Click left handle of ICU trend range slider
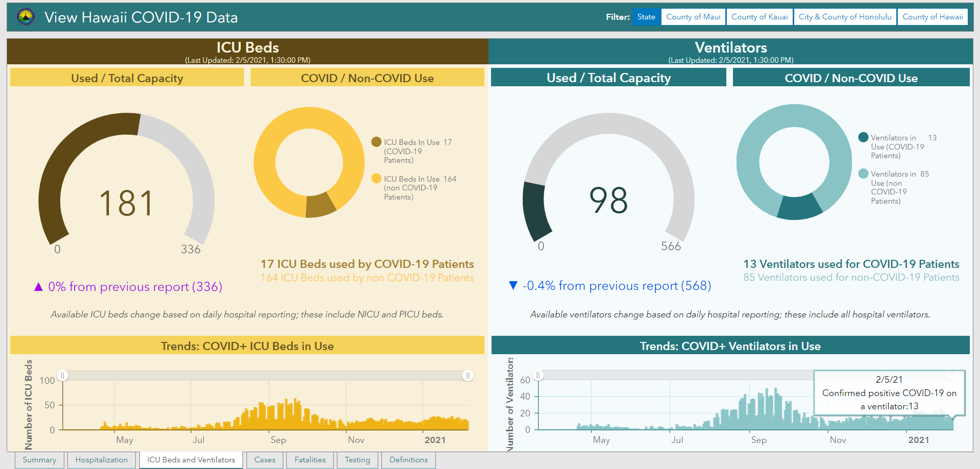 [62, 376]
